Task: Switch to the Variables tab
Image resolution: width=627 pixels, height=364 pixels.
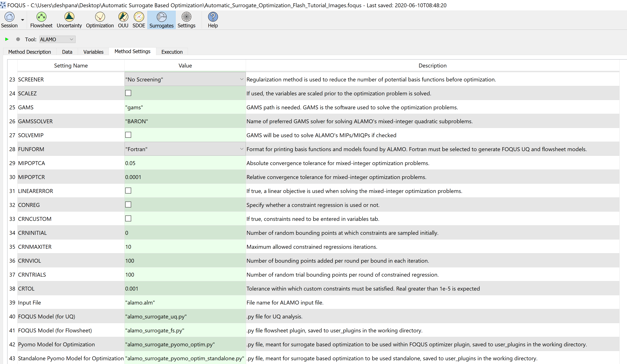Action: [93, 52]
